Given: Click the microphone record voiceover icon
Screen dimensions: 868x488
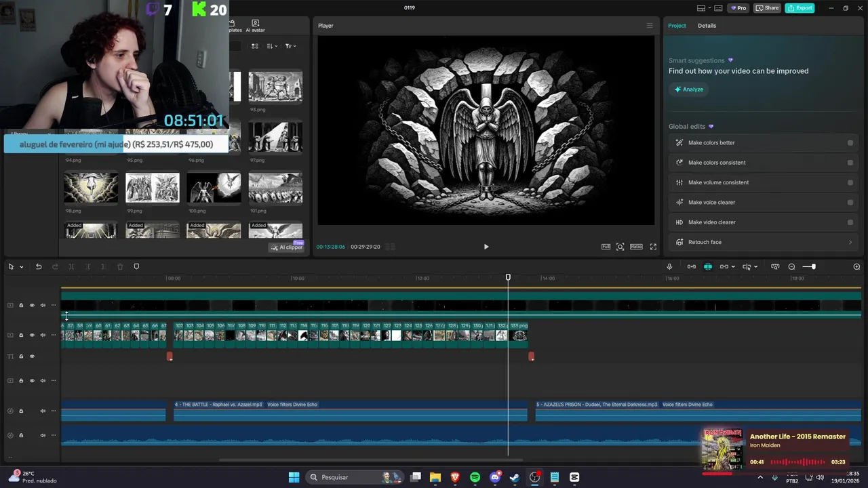Looking at the screenshot, I should (669, 266).
